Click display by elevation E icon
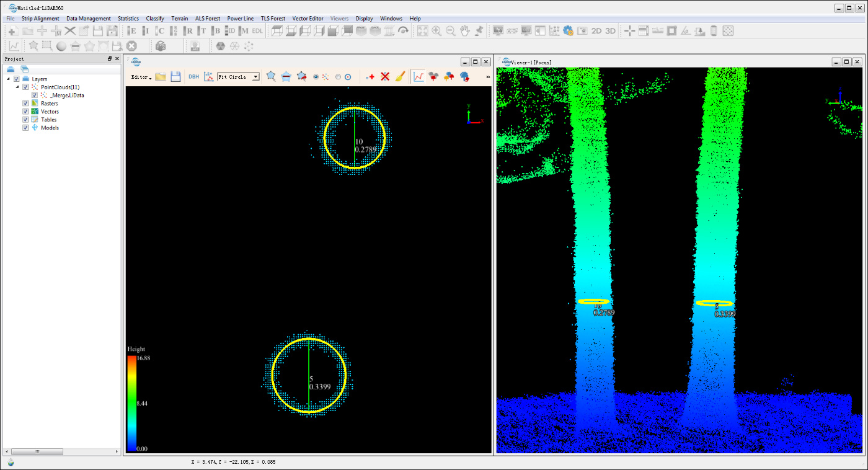Viewport: 868px width, 470px height. tap(131, 30)
